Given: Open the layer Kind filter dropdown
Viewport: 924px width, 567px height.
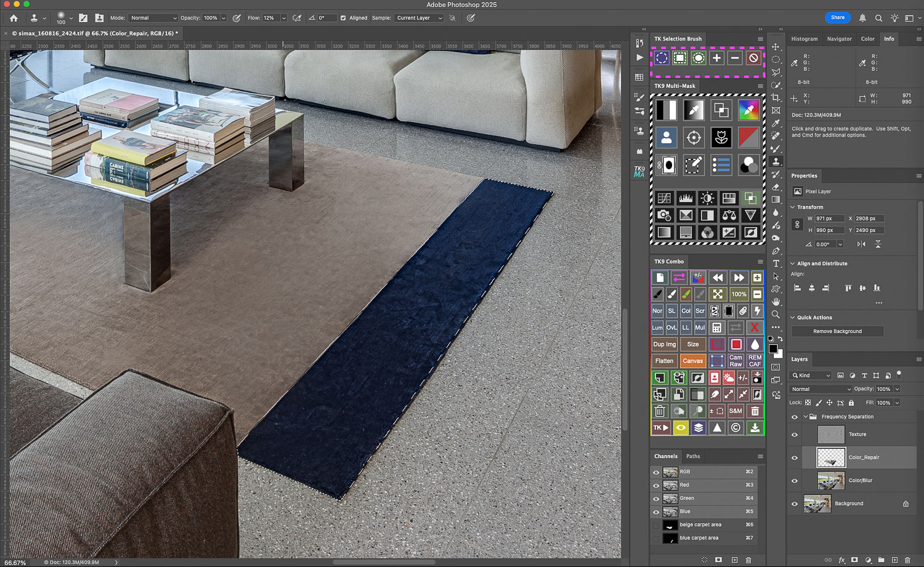Looking at the screenshot, I should 811,375.
